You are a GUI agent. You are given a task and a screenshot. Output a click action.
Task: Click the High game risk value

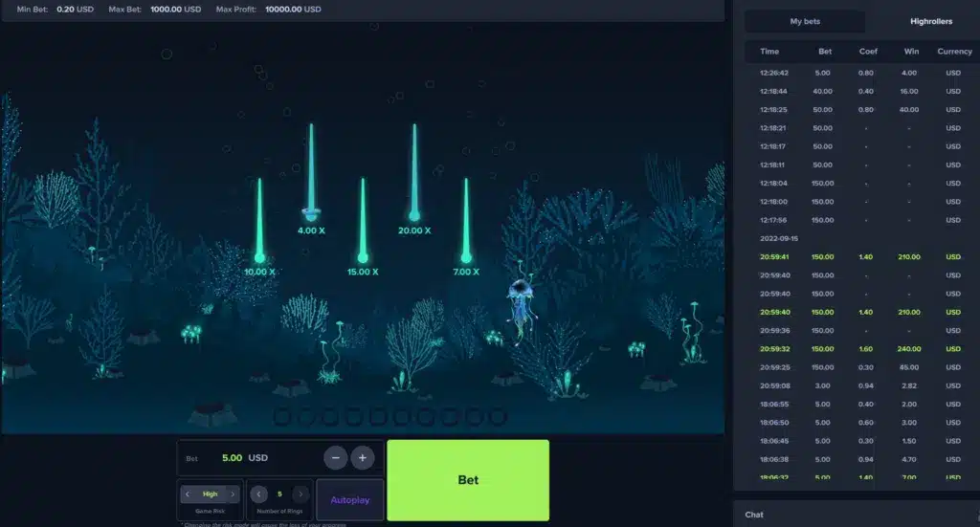click(210, 494)
